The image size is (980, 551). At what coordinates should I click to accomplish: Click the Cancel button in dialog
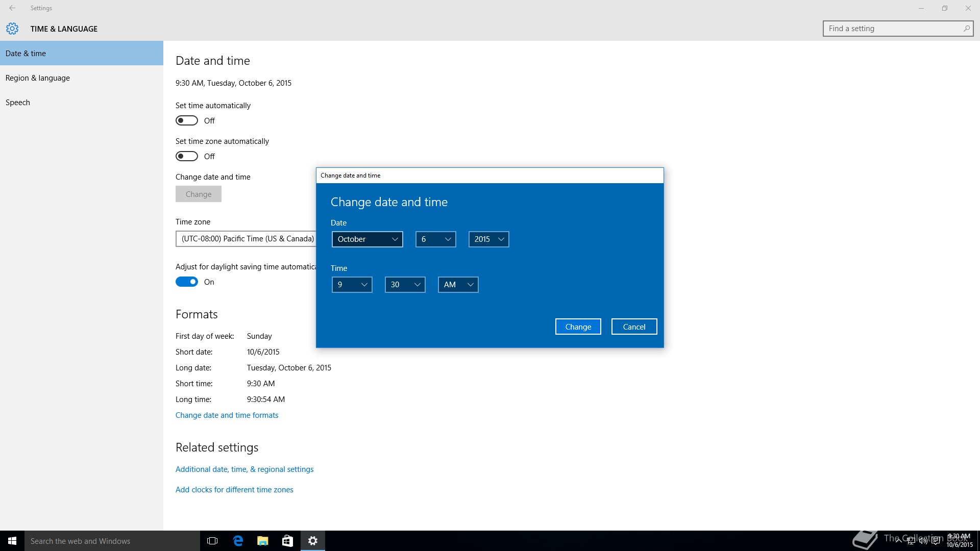click(634, 327)
